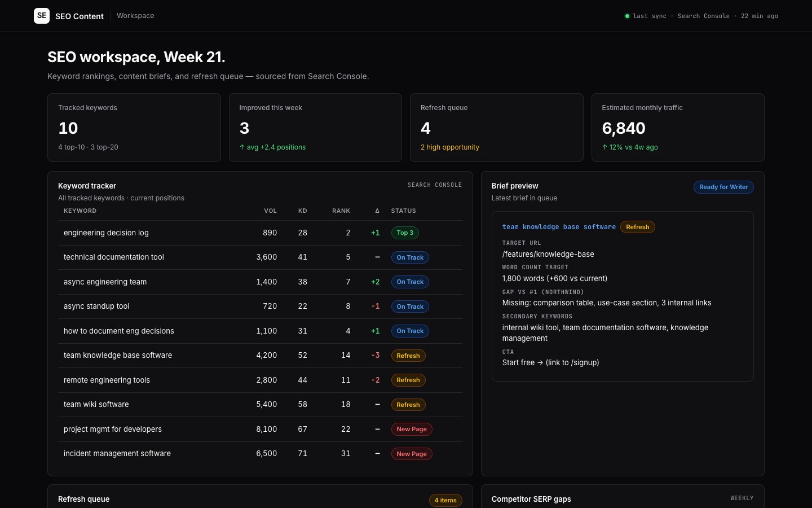812x508 pixels.
Task: Click the orange Refresh tag in brief preview
Action: 638,227
